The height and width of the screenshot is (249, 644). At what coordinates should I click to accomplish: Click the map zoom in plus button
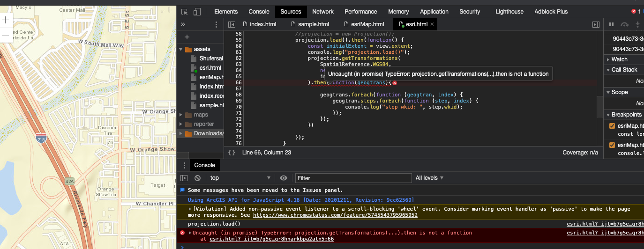coord(6,20)
